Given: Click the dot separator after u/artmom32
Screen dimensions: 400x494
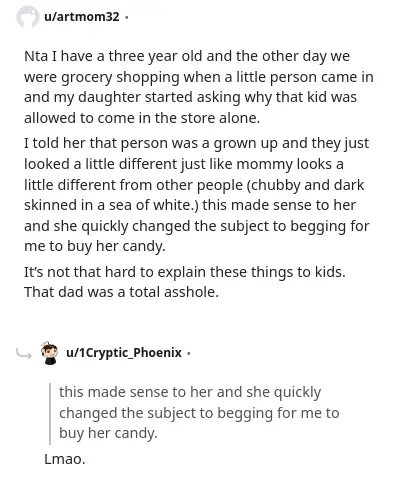Looking at the screenshot, I should (x=126, y=17).
